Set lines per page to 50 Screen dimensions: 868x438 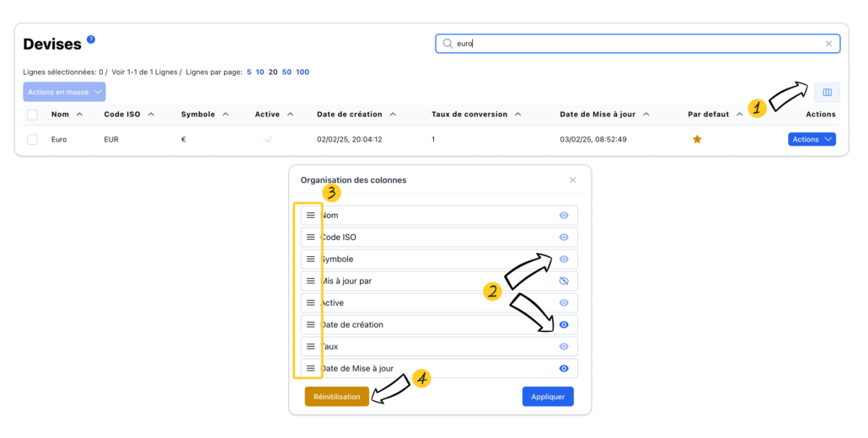click(x=287, y=72)
